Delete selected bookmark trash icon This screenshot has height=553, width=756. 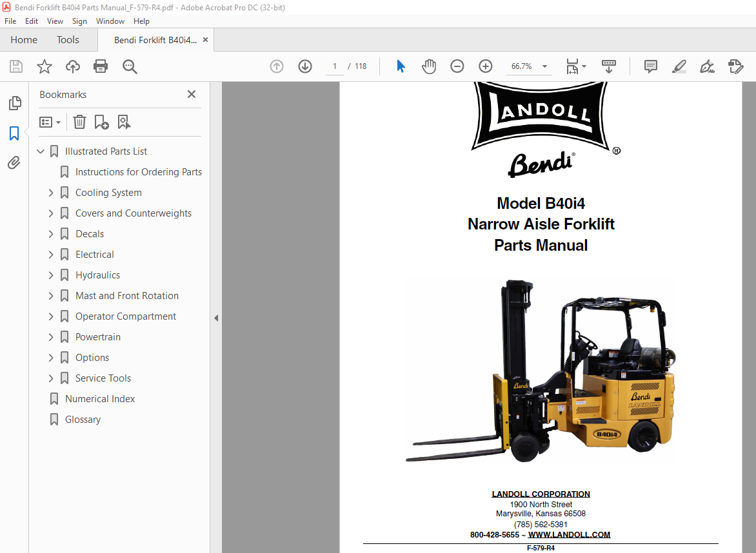click(x=79, y=122)
